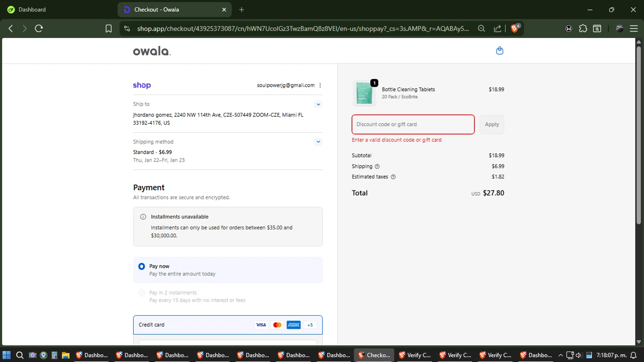Click the Installments unavailable heading
The width and height of the screenshot is (644, 362).
180,217
